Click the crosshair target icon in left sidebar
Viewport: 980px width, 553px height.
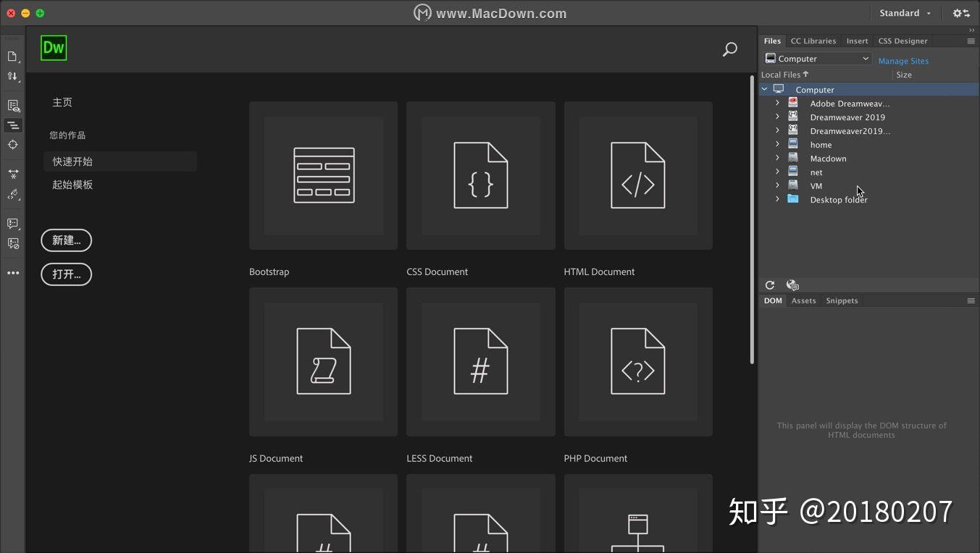point(12,144)
